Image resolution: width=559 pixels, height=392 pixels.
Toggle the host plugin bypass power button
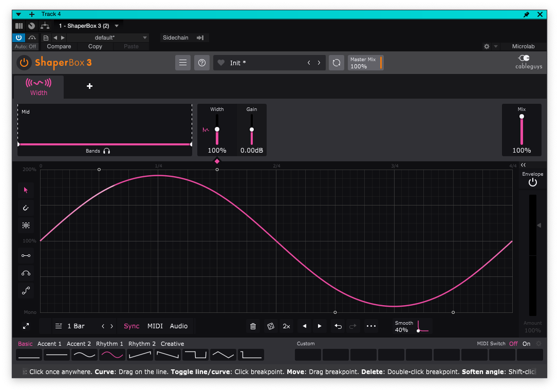point(19,38)
